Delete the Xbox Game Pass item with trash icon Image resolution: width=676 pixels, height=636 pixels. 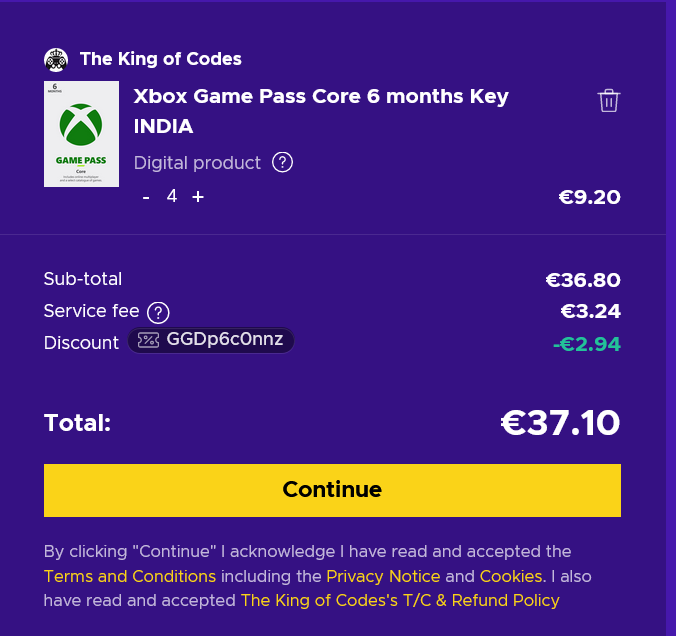tap(608, 100)
